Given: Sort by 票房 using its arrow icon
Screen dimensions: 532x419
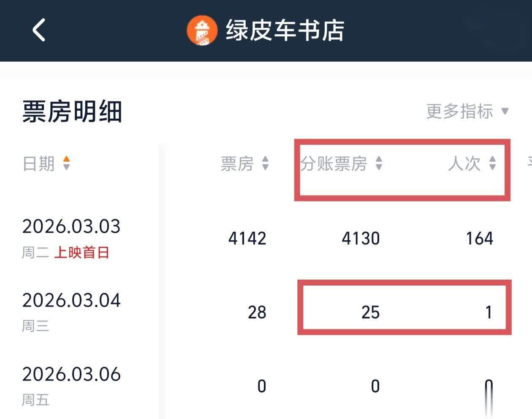Looking at the screenshot, I should (x=265, y=163).
